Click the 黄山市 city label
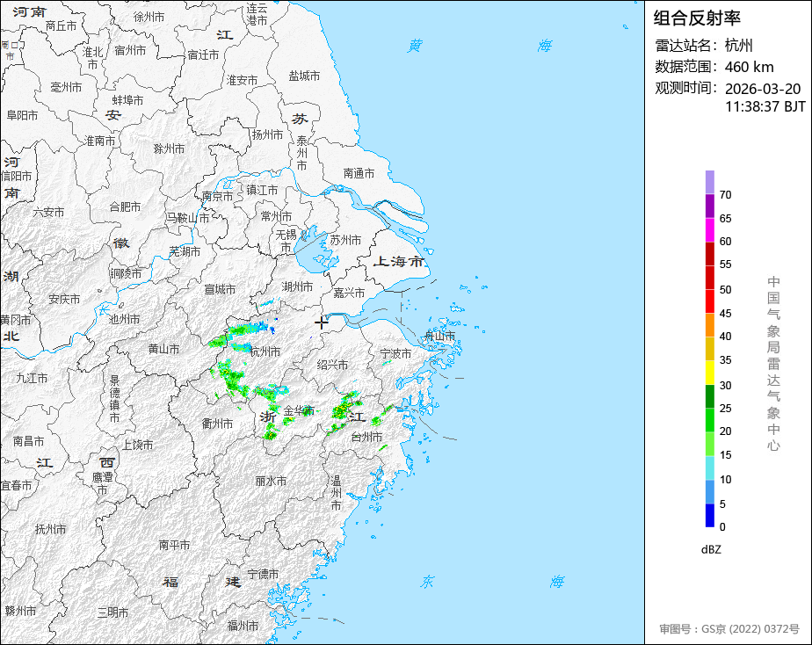 163,350
